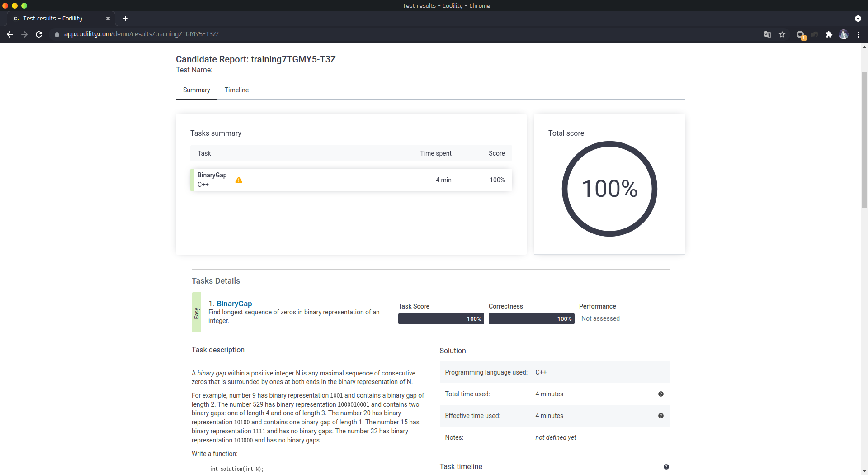Select the Summary tab

(x=196, y=90)
